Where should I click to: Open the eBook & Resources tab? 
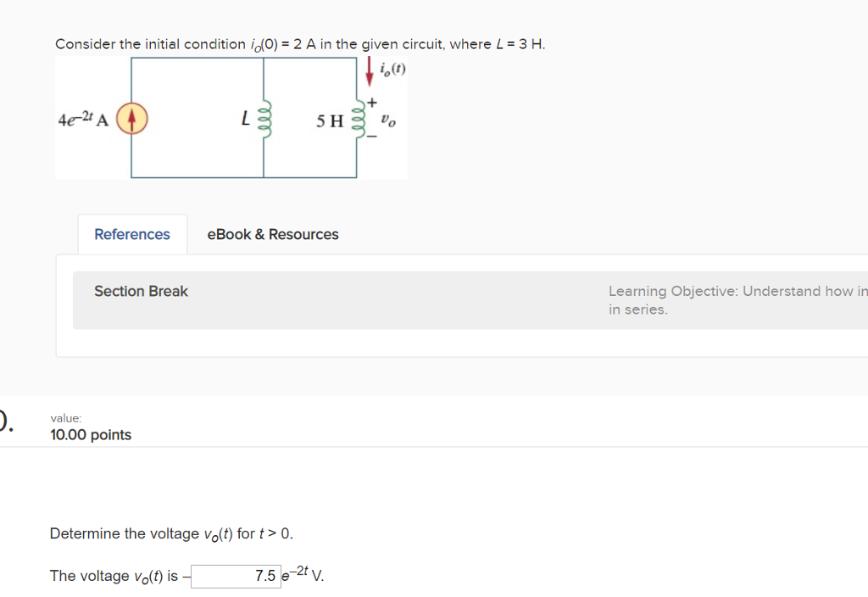coord(271,234)
